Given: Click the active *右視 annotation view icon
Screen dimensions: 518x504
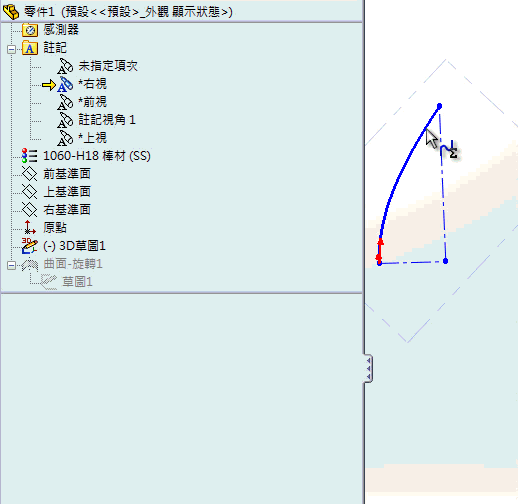Looking at the screenshot, I should pos(65,84).
